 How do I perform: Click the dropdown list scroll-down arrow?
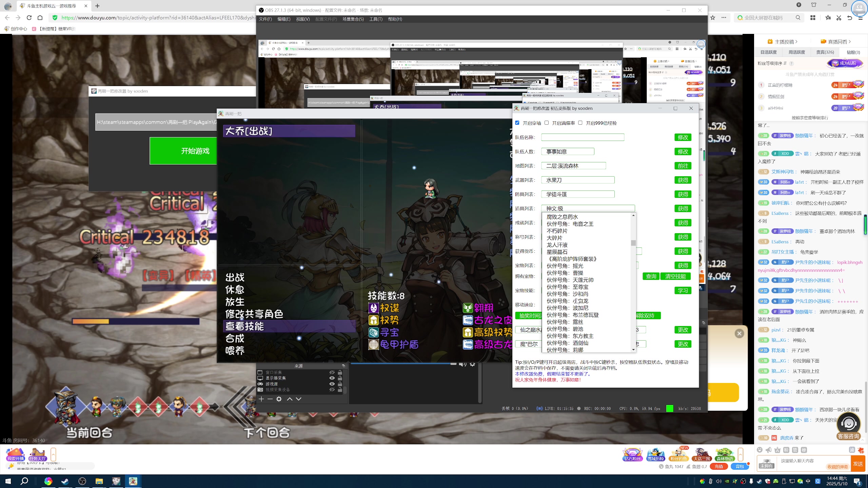(x=633, y=350)
